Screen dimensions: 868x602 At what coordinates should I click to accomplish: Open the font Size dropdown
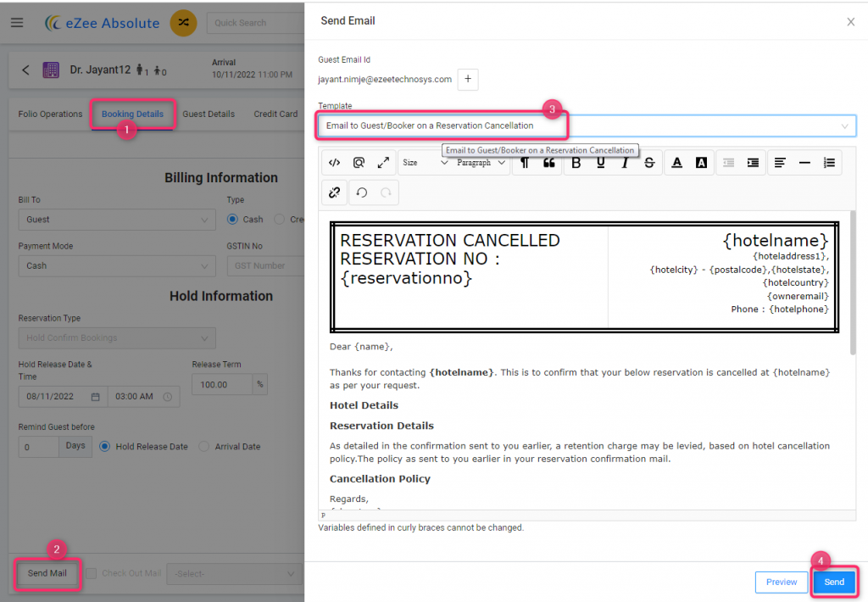pyautogui.click(x=425, y=163)
